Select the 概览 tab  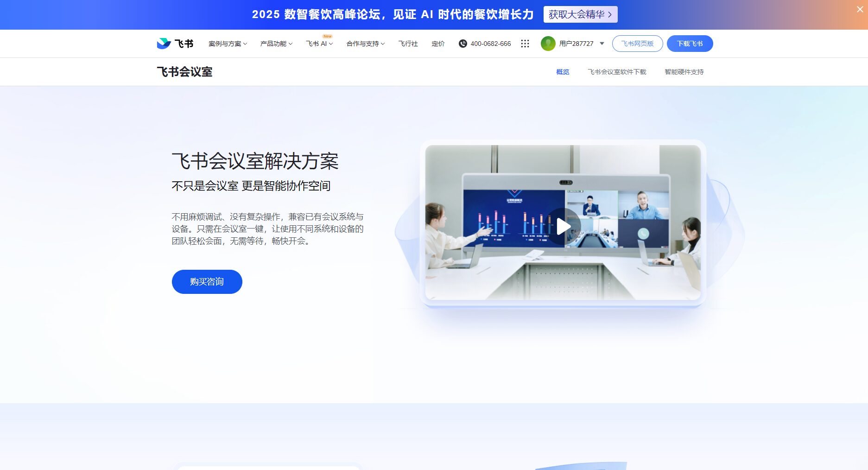(563, 72)
